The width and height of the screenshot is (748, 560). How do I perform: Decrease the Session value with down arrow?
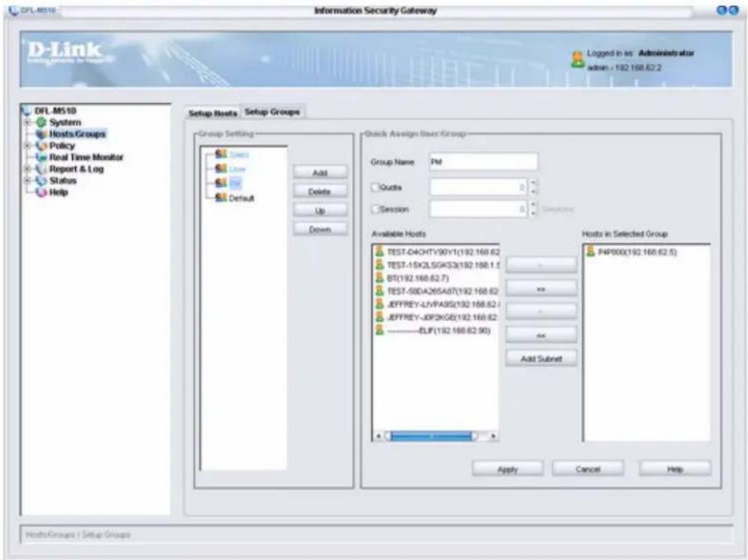coord(533,213)
